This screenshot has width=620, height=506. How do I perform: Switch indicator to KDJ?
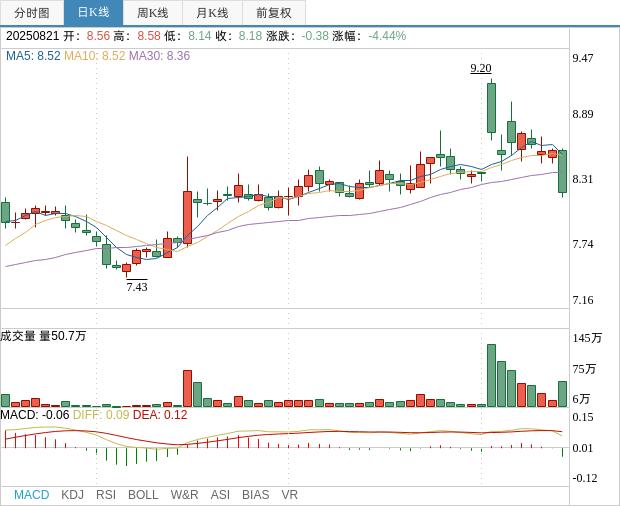pos(72,495)
